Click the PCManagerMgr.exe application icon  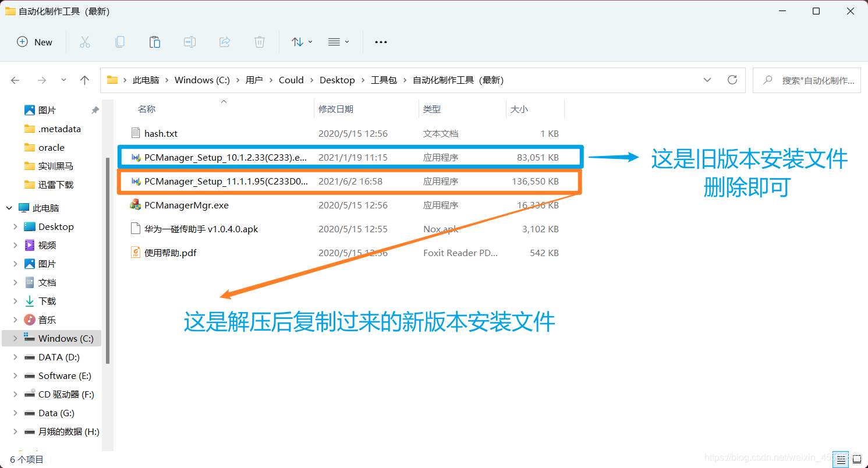(136, 205)
